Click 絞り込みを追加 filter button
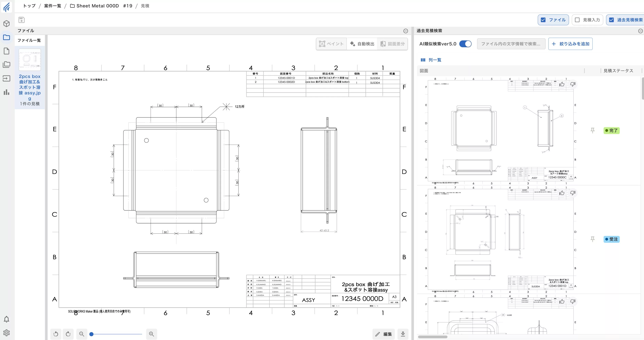This screenshot has width=644, height=340. click(570, 44)
